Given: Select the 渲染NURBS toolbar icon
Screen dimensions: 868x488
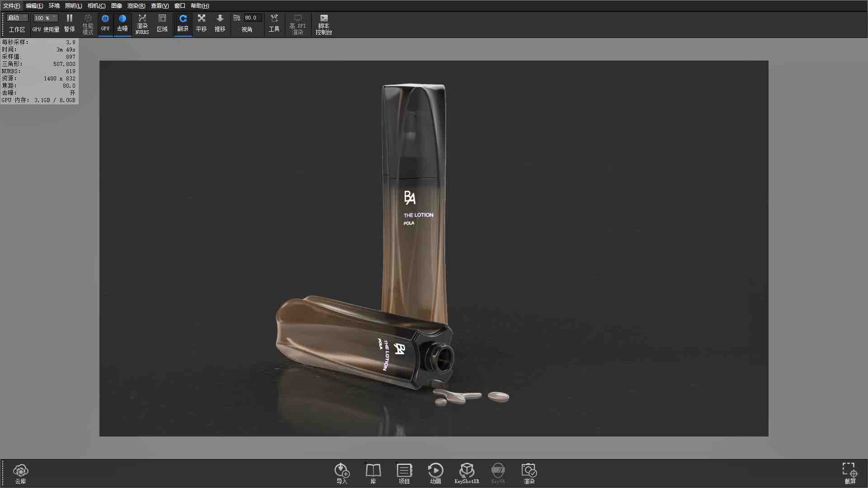Looking at the screenshot, I should tap(142, 23).
